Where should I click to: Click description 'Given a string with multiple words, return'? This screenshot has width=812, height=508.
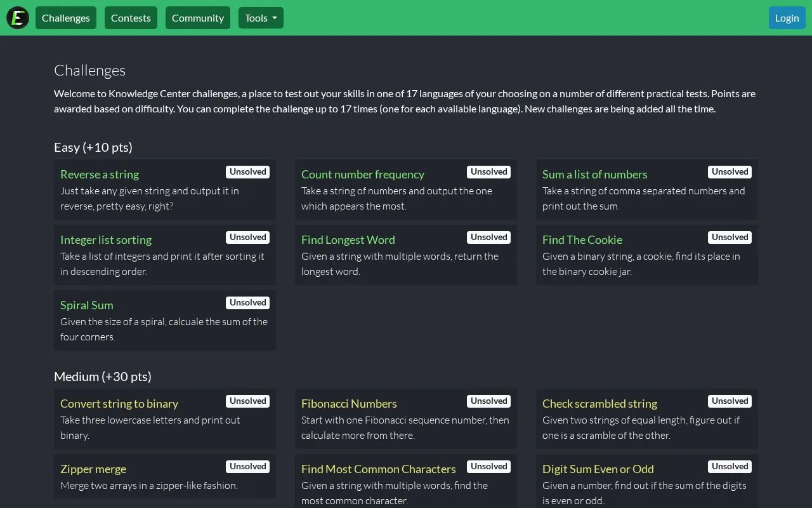[400, 264]
